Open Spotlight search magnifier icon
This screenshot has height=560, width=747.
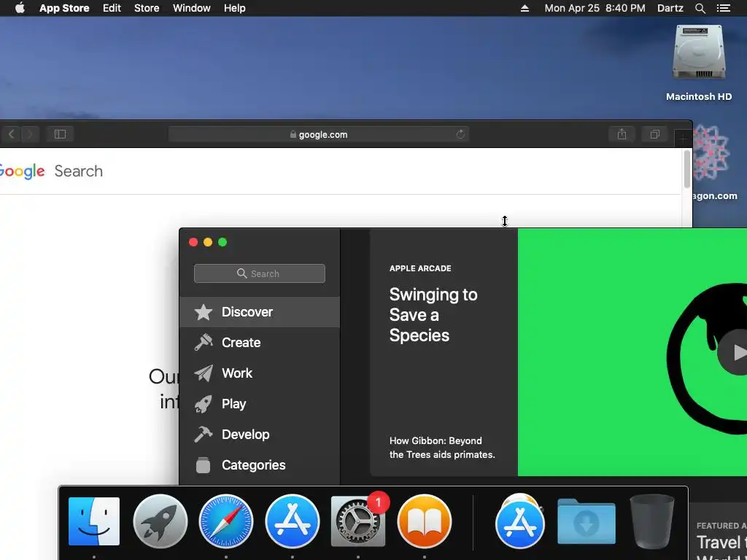coord(700,8)
